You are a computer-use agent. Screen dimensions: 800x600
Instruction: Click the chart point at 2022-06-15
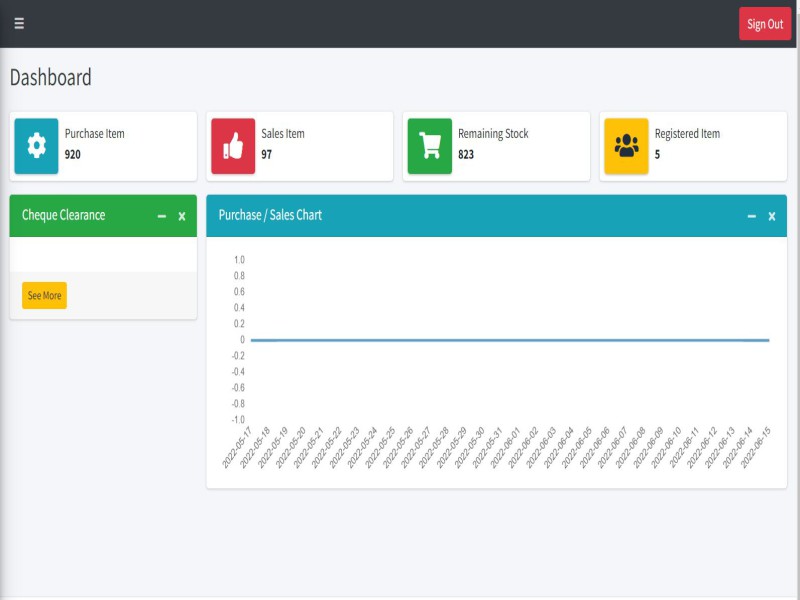click(768, 340)
